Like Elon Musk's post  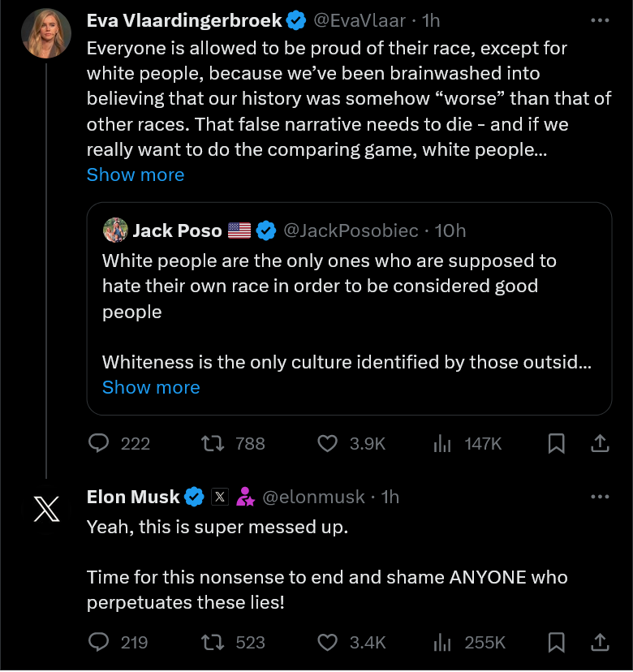tap(327, 643)
